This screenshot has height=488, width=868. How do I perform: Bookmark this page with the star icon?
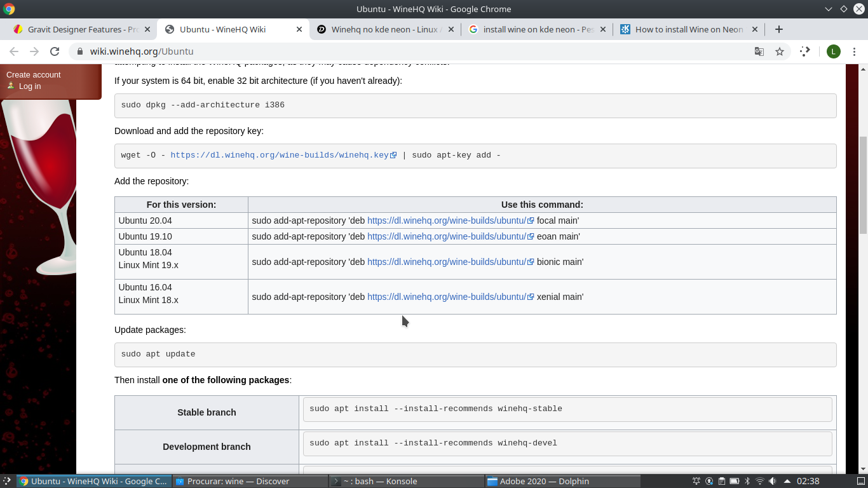(780, 51)
